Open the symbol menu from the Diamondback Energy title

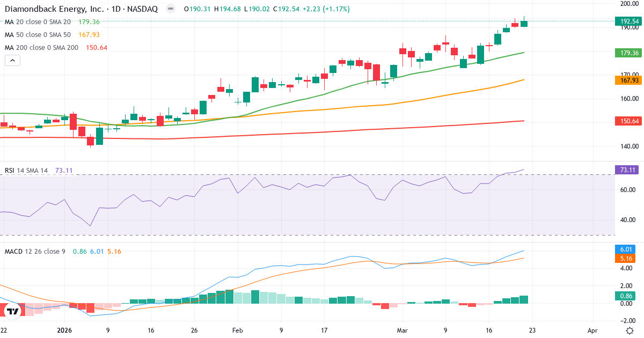(x=54, y=9)
